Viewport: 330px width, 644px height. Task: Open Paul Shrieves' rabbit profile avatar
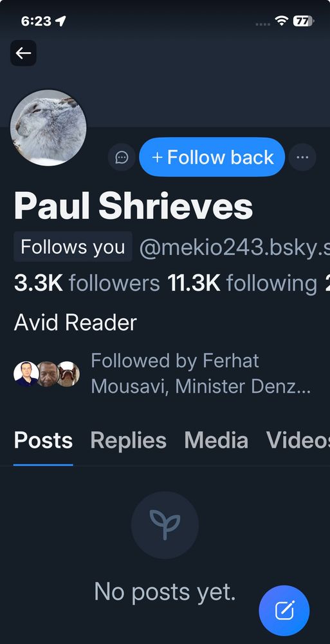[48, 128]
